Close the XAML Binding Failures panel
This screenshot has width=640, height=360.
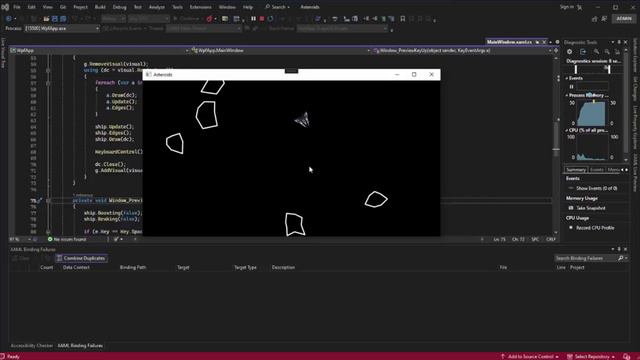pyautogui.click(x=625, y=249)
